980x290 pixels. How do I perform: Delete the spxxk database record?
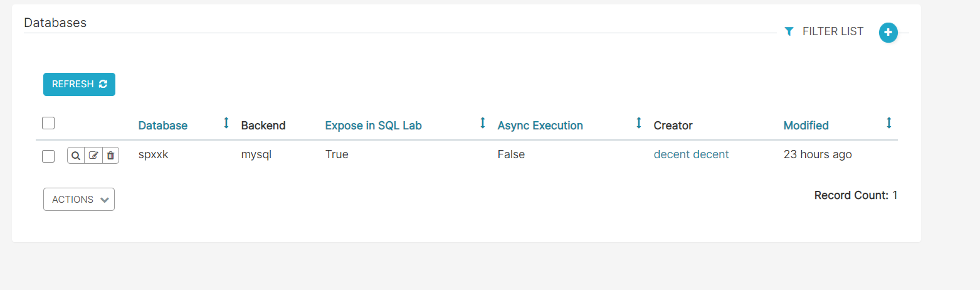[x=110, y=155]
